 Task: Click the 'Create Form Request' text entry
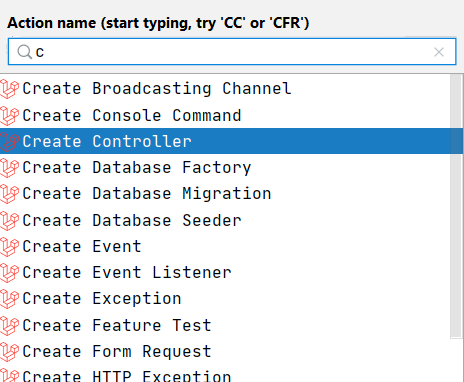coord(117,352)
